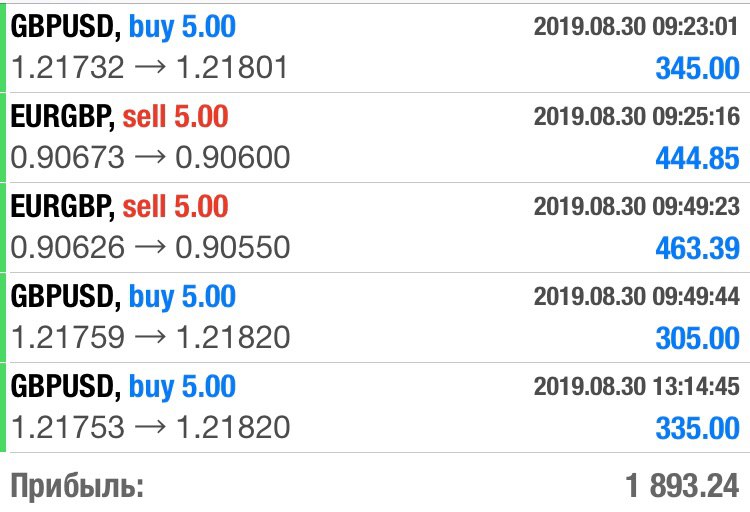Click the total profit 1 893.24
The height and width of the screenshot is (512, 750).
[x=682, y=486]
